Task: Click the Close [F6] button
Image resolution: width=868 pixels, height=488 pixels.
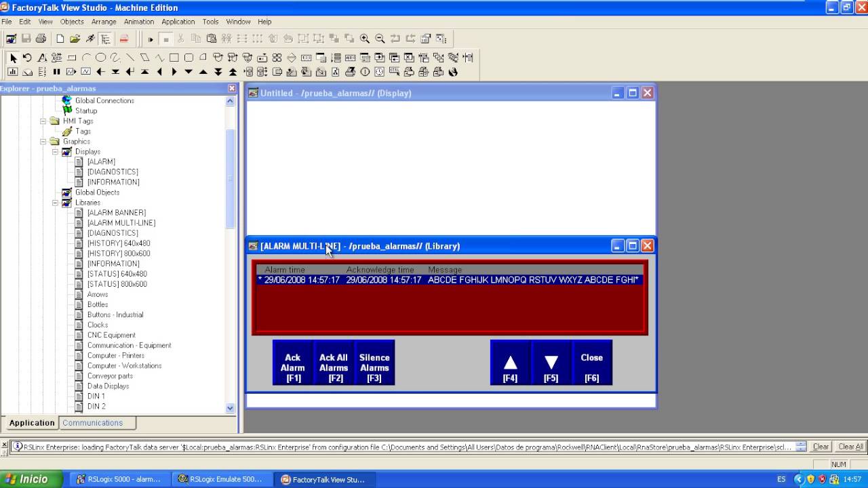Action: 592,363
